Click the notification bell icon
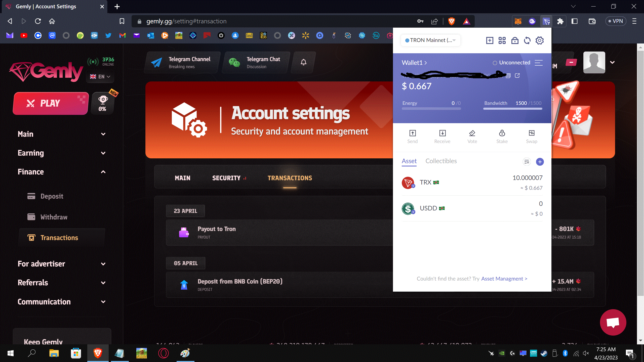Viewport: 644px width, 362px height. coord(304,62)
